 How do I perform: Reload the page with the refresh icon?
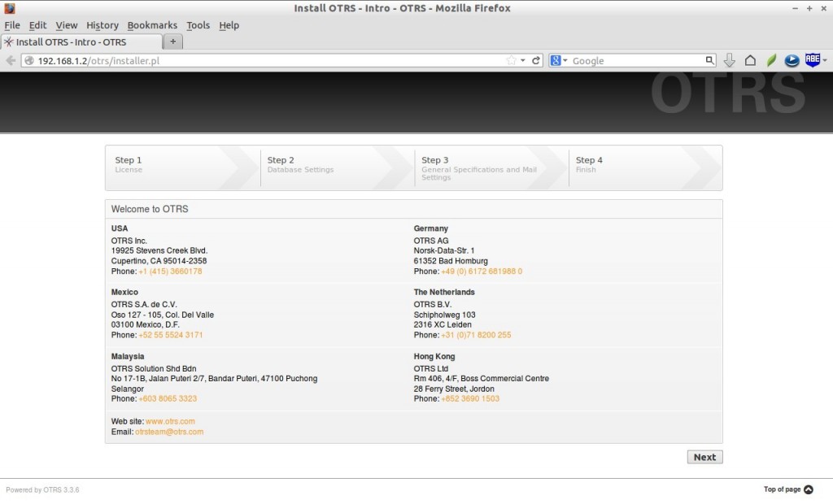(536, 61)
